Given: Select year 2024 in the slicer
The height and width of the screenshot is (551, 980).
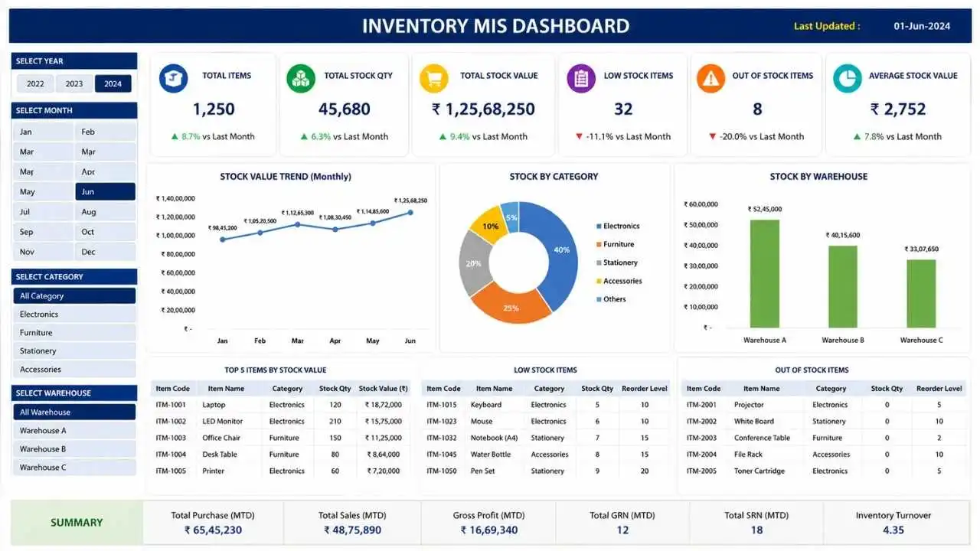Looking at the screenshot, I should [113, 84].
